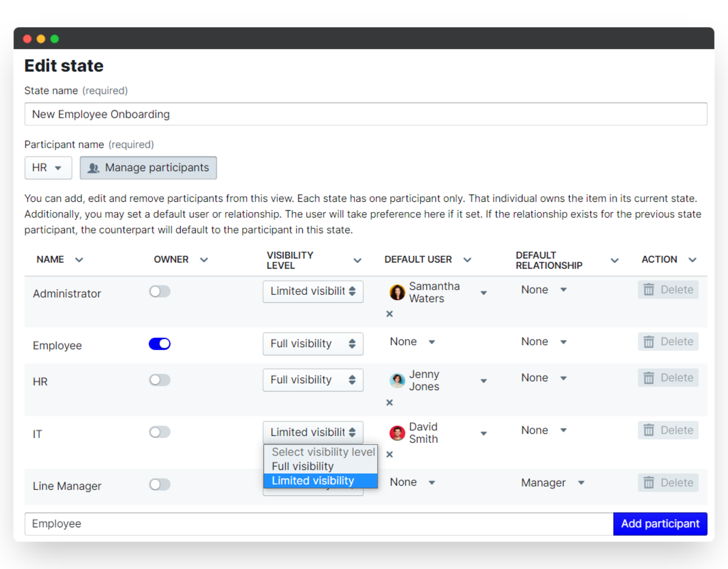Click the Add participant button
The height and width of the screenshot is (569, 728).
[x=660, y=524]
